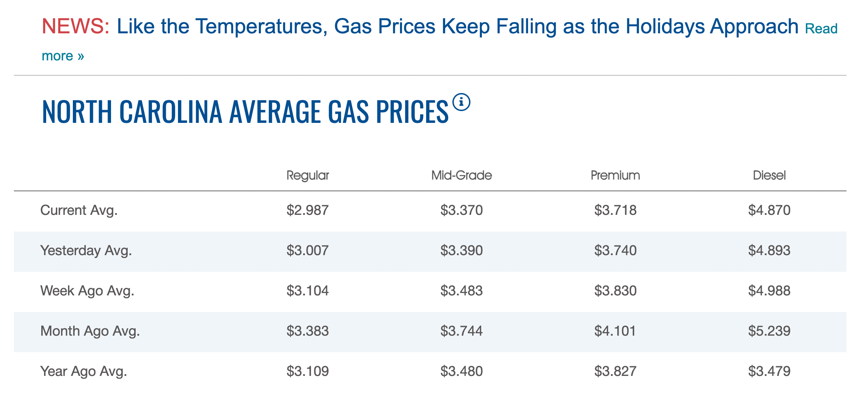This screenshot has width=868, height=395.
Task: Select the Month Ago Avg. row label
Action: tap(90, 331)
